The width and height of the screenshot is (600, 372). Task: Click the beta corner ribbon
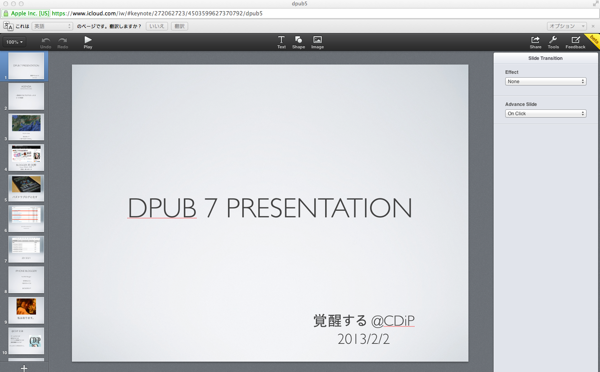click(x=593, y=41)
